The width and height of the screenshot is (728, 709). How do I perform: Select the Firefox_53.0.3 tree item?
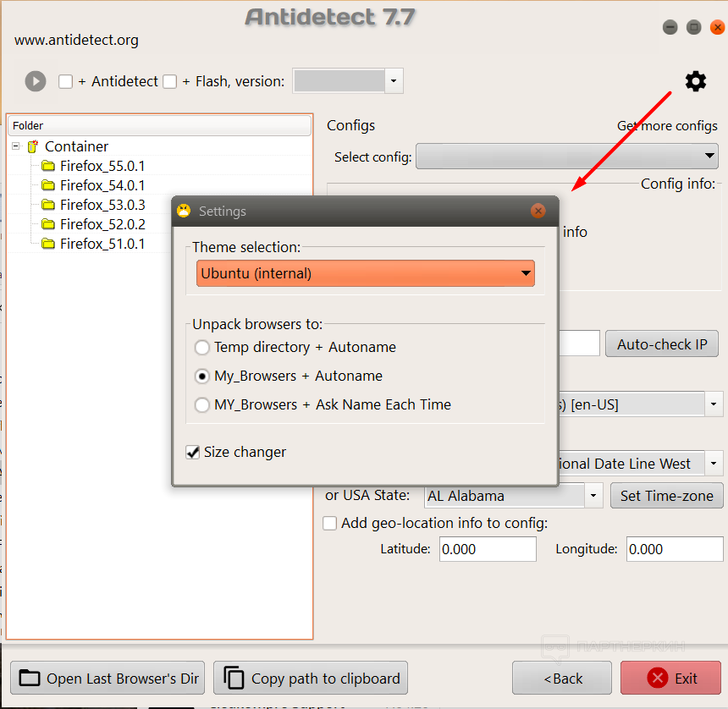click(x=102, y=205)
